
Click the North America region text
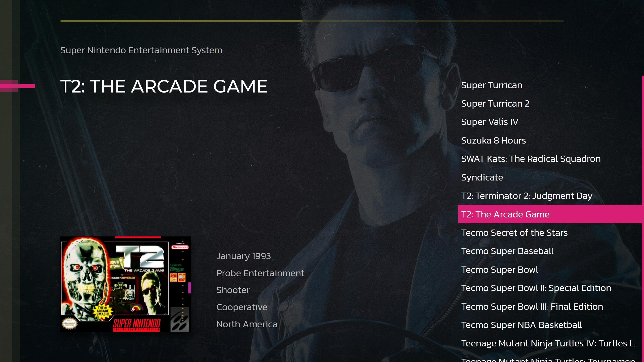pos(247,324)
